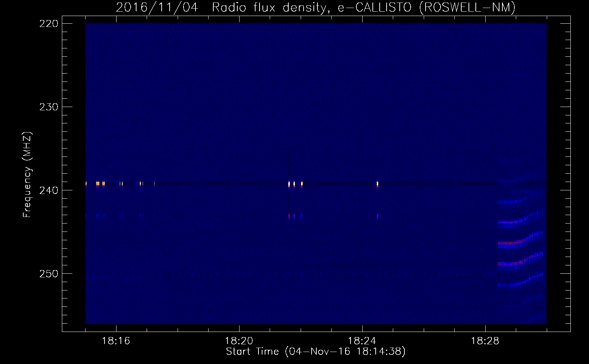Viewport: 589px width, 364px height.
Task: Click the '240' frequency tick label
Action: [x=49, y=190]
